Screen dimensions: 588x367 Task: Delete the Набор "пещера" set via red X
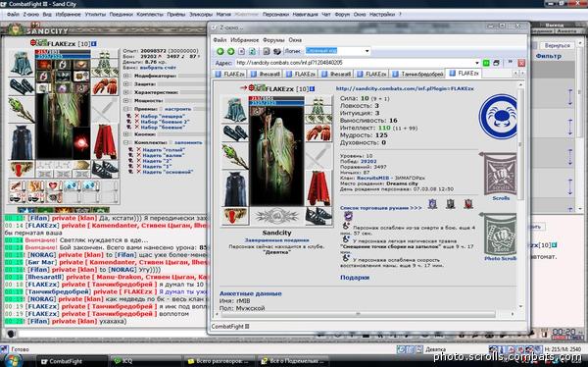pyautogui.click(x=137, y=116)
